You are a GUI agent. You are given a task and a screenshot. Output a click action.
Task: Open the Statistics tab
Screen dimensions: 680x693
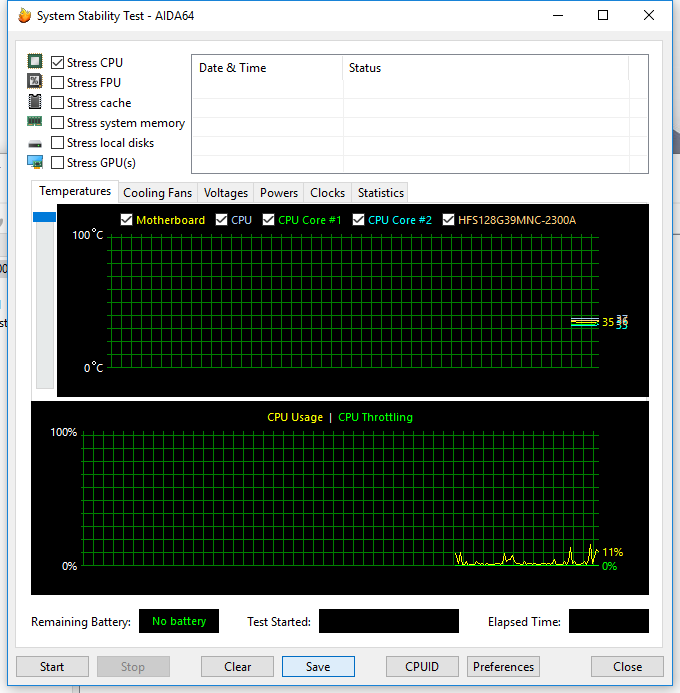pos(380,193)
